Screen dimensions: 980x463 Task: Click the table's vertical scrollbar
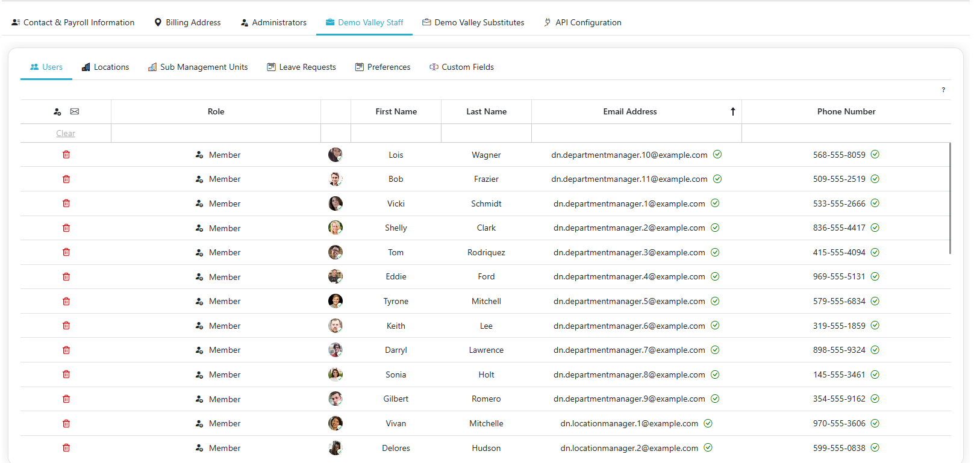950,199
